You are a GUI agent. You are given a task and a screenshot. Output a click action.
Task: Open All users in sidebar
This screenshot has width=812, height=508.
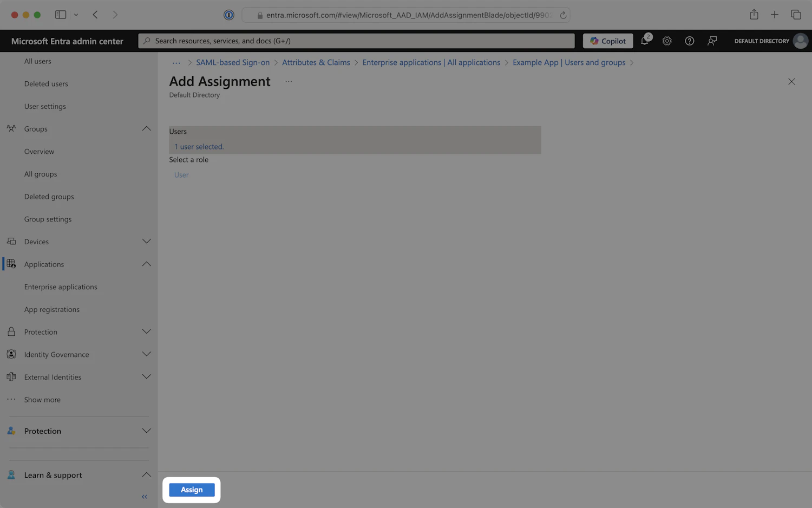click(x=38, y=61)
